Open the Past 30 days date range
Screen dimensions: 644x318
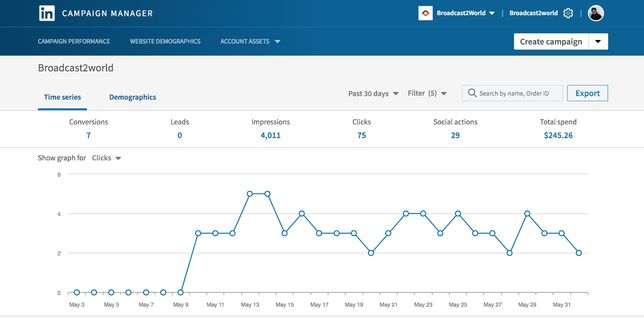pos(373,94)
